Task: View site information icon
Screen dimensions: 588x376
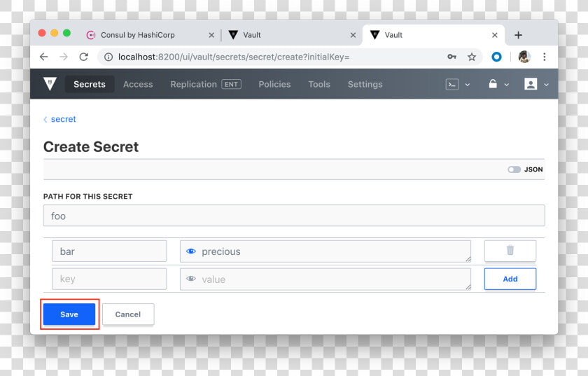Action: coord(108,57)
